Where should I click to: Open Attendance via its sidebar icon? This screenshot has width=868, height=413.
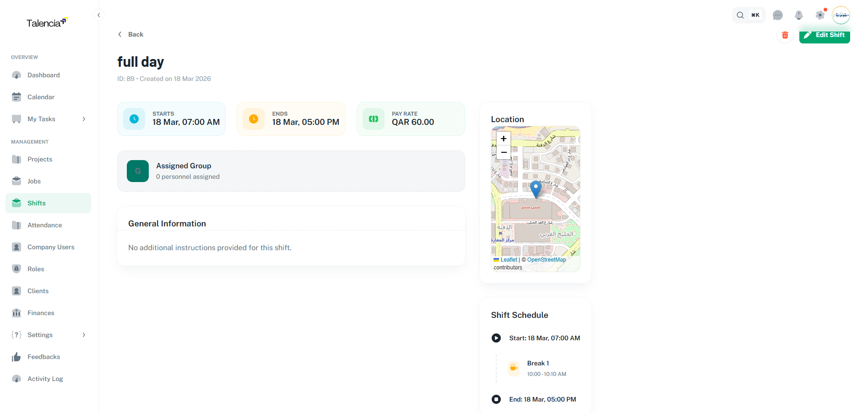[16, 225]
